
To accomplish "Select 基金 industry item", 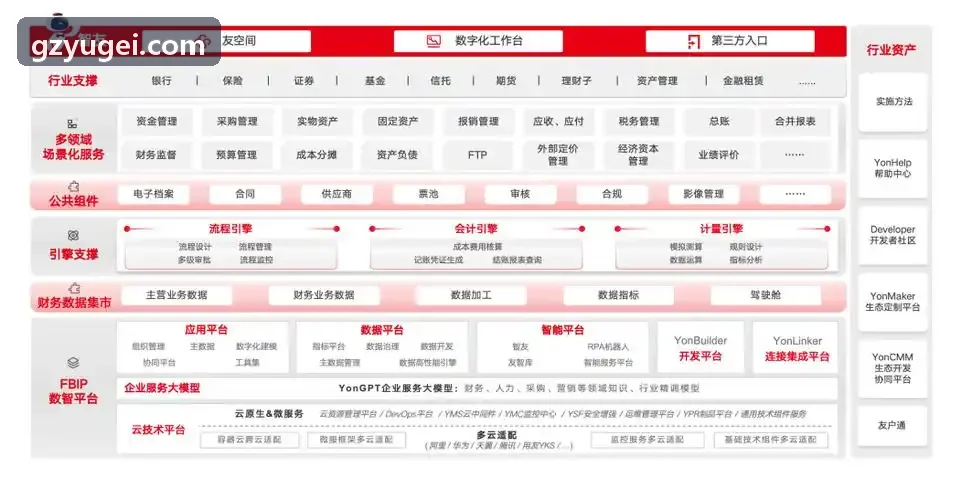I will [x=374, y=80].
